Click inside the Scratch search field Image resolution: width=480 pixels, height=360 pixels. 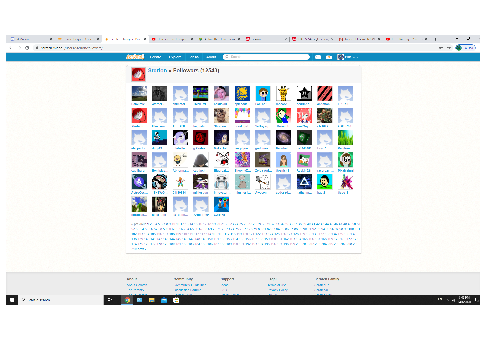click(x=266, y=57)
